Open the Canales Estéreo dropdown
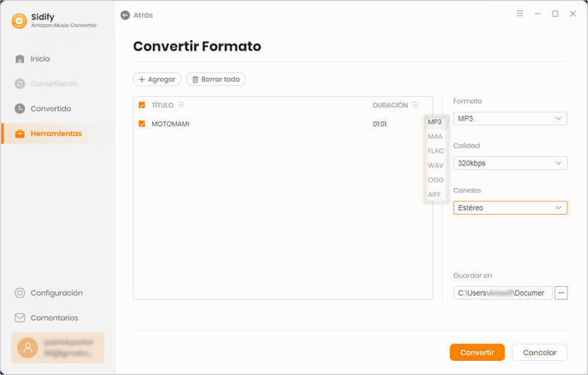 [510, 208]
